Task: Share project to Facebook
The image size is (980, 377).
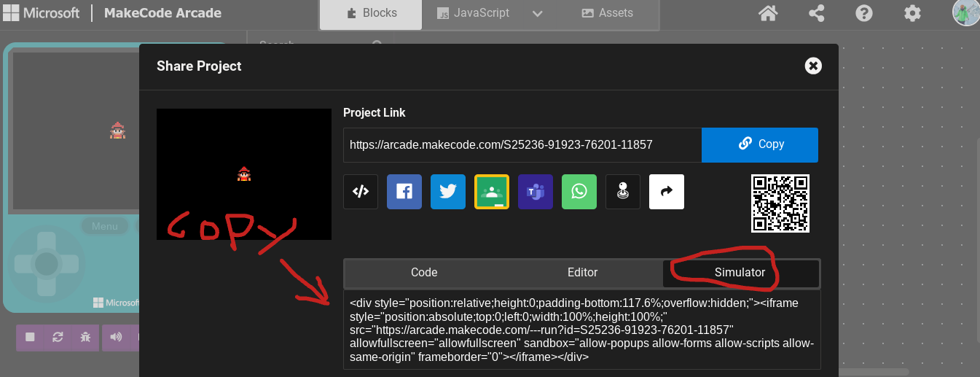Action: click(404, 192)
